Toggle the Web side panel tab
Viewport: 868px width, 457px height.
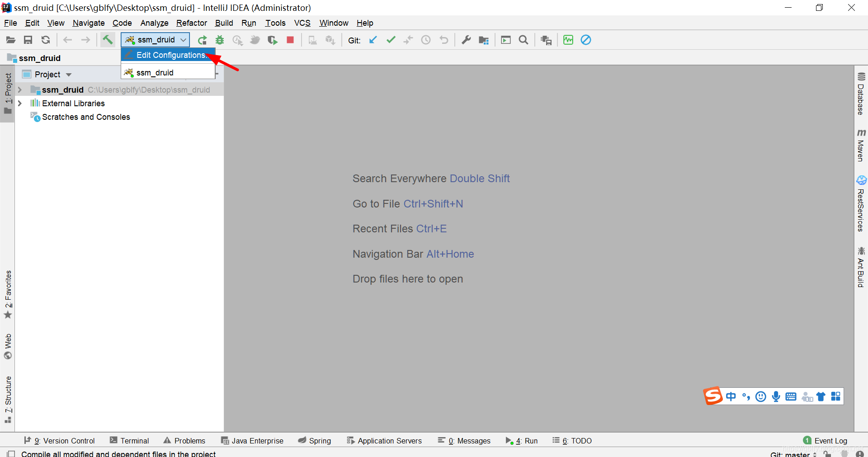[x=8, y=346]
